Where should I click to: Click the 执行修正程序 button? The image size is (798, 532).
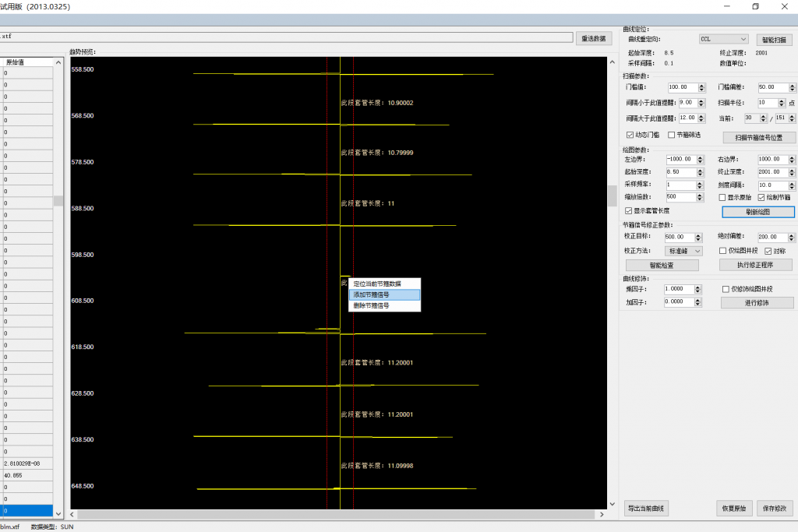tap(755, 265)
